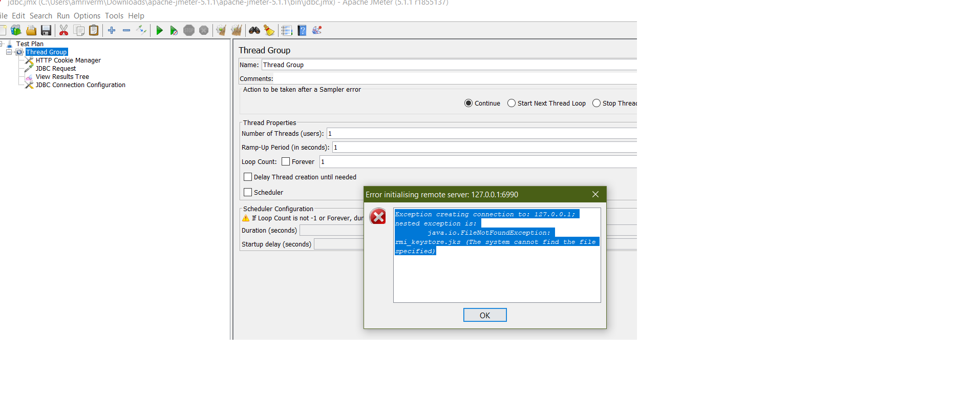Open the Function Helper list icon
Screen dimensions: 980x412
pos(287,31)
